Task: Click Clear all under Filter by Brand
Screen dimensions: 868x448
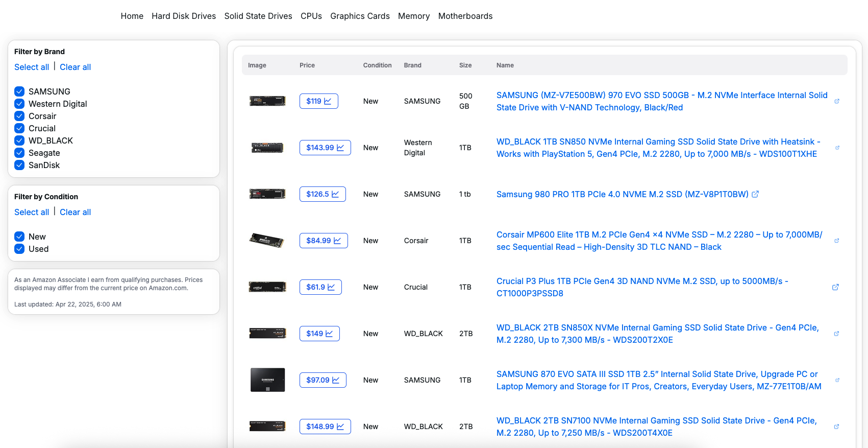Action: click(76, 67)
